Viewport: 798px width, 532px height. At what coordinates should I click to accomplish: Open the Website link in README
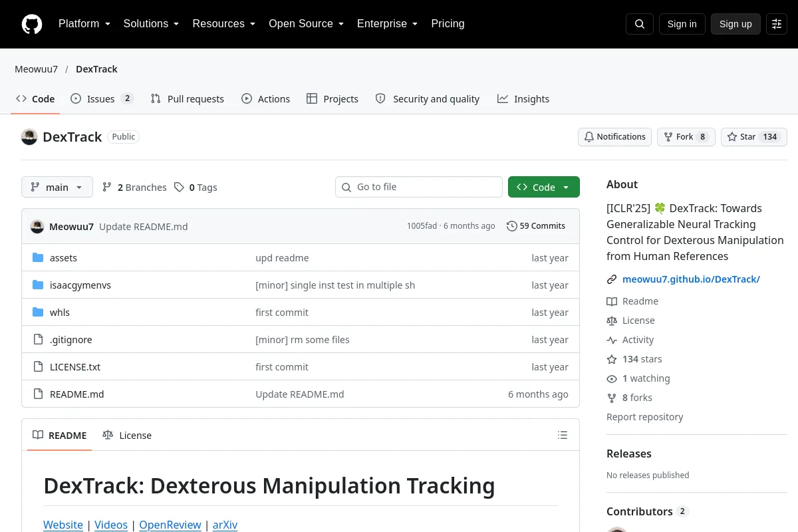click(x=63, y=525)
